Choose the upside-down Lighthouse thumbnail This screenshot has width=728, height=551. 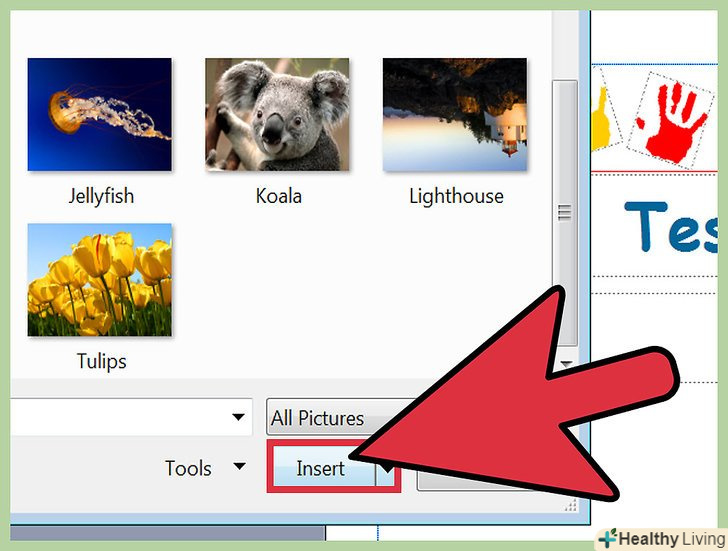click(455, 114)
